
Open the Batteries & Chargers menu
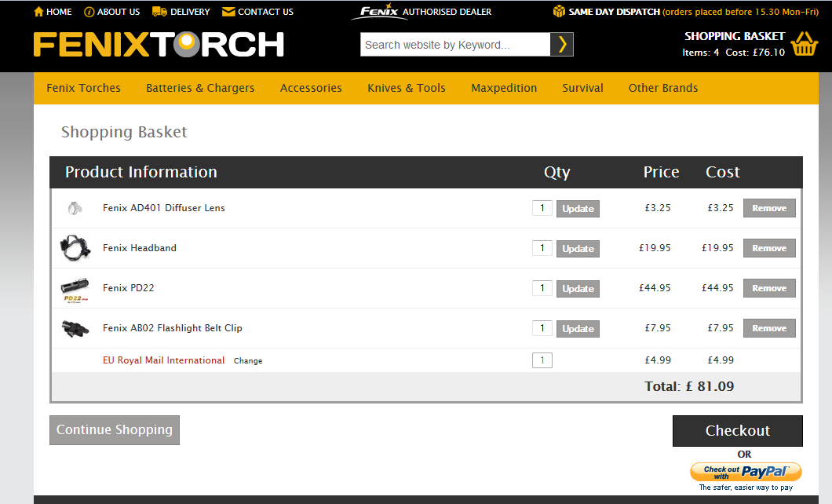pyautogui.click(x=199, y=88)
